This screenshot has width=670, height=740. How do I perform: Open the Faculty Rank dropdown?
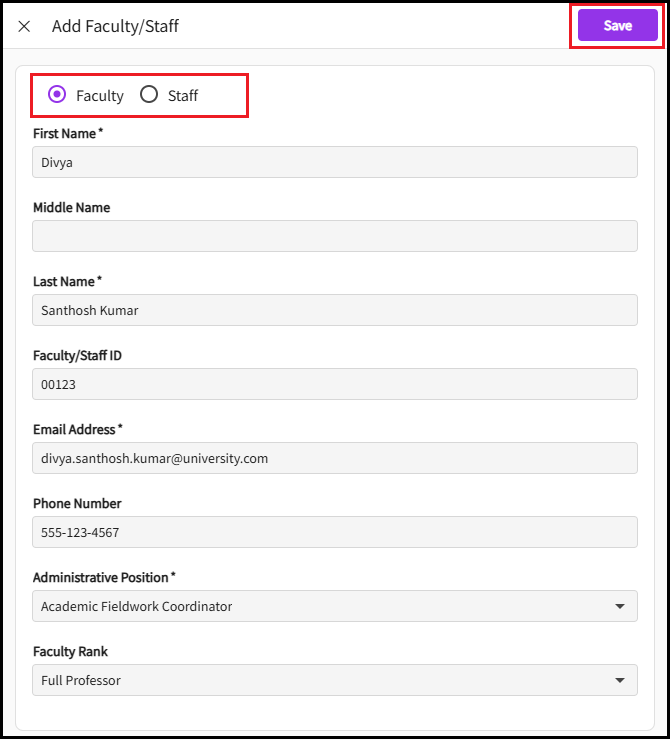320,680
